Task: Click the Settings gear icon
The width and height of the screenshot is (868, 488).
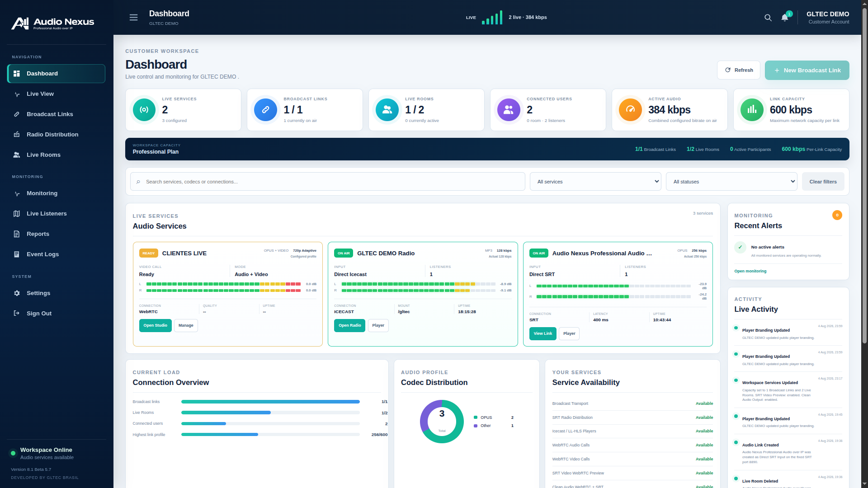Action: tap(17, 293)
